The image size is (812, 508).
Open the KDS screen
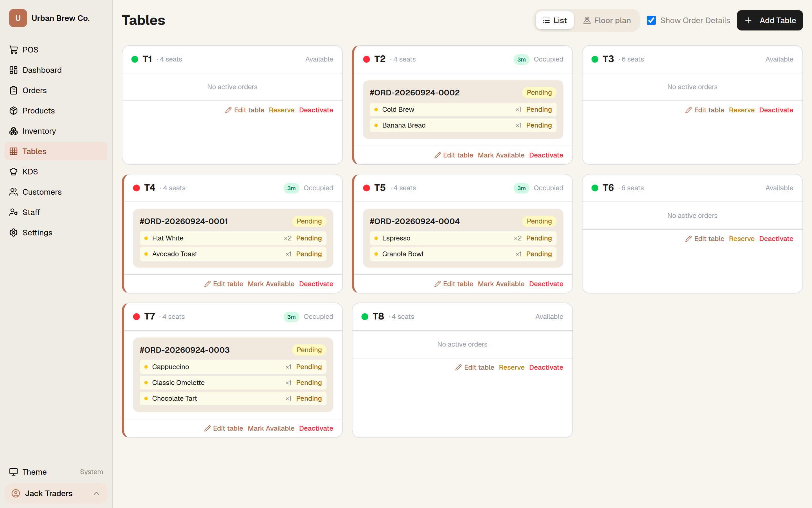(56, 172)
